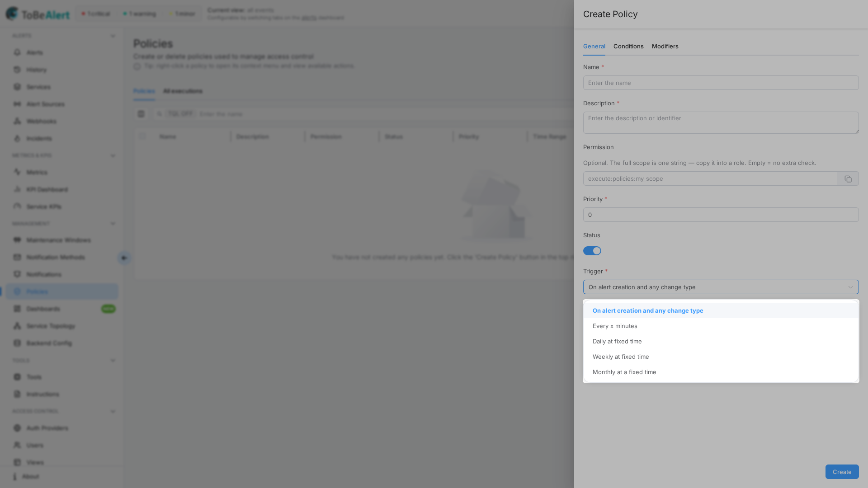Open Notification Methods sidebar item

[x=62, y=257]
